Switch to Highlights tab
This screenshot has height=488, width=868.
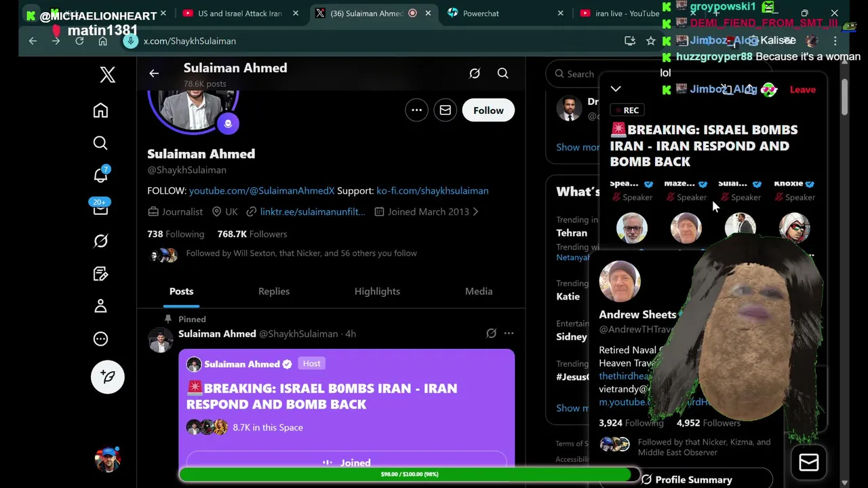click(x=377, y=291)
